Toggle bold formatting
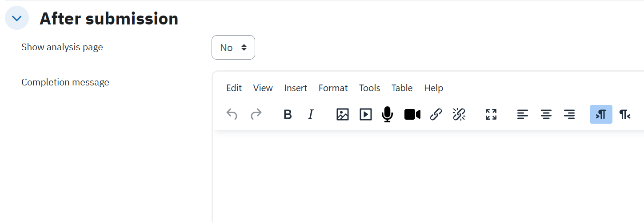Viewport: 644px width, 222px height. point(288,114)
